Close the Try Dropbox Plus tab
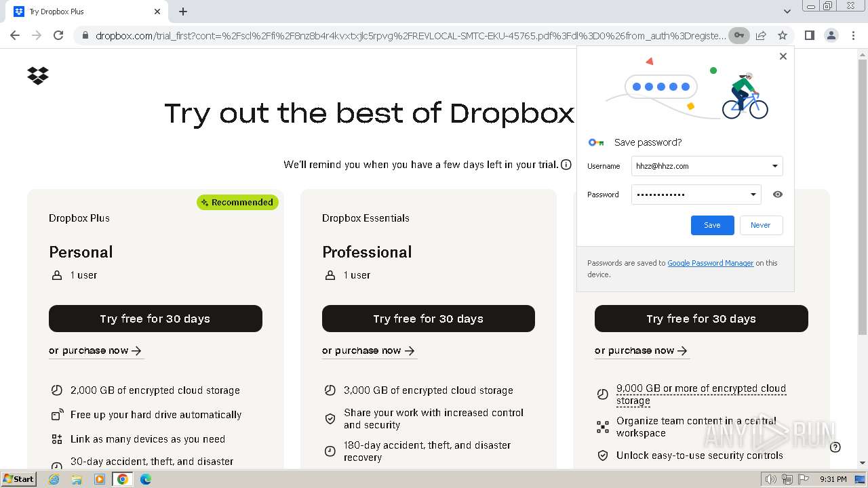868x488 pixels. pos(157,12)
